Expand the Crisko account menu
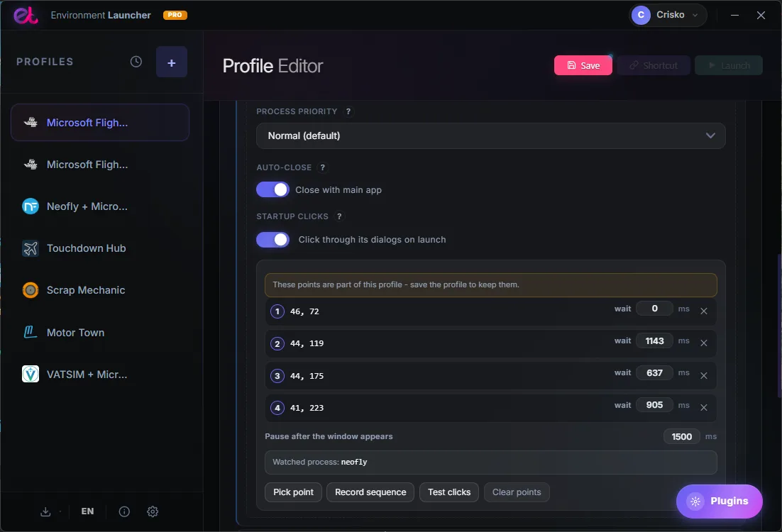782x532 pixels. click(x=668, y=15)
